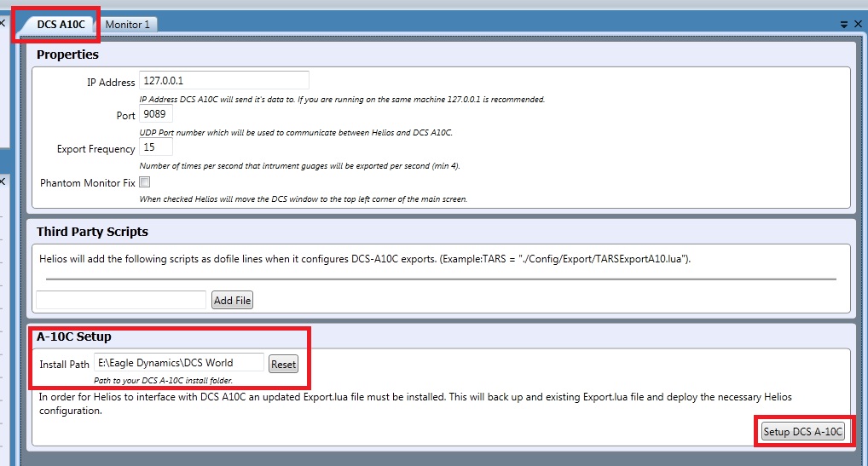This screenshot has width=868, height=466.
Task: Click the Export Frequency label
Action: click(95, 149)
